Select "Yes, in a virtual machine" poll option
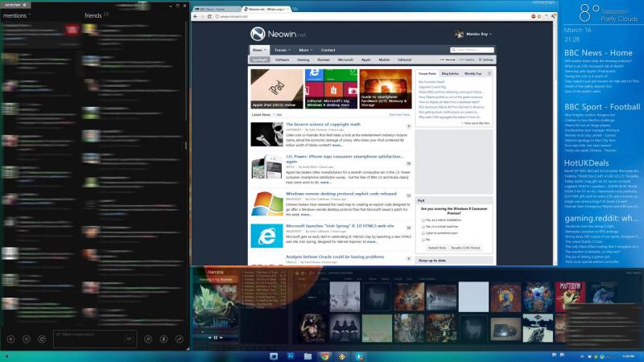Screen dimensions: 644x362 [x=423, y=227]
